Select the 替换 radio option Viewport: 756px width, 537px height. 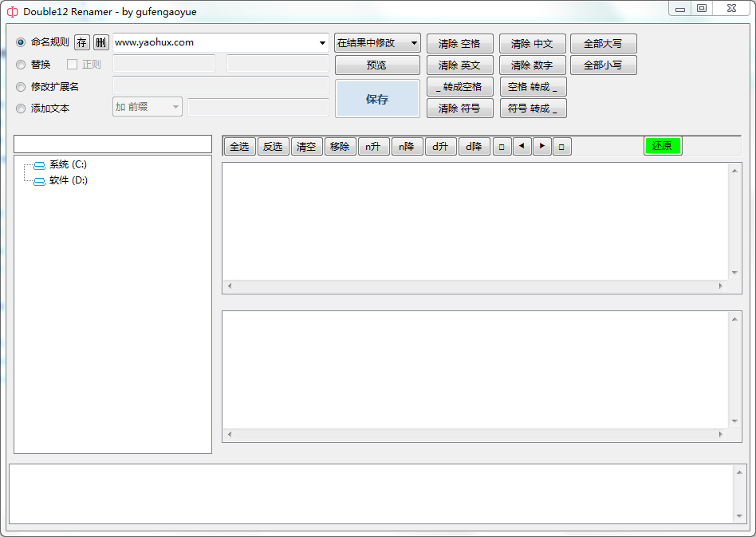tap(22, 65)
